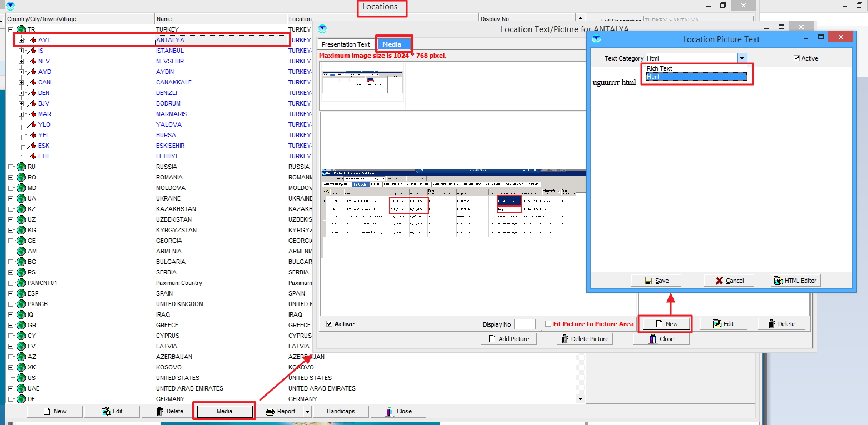
Task: Click the Handicaps button
Action: [x=340, y=412]
